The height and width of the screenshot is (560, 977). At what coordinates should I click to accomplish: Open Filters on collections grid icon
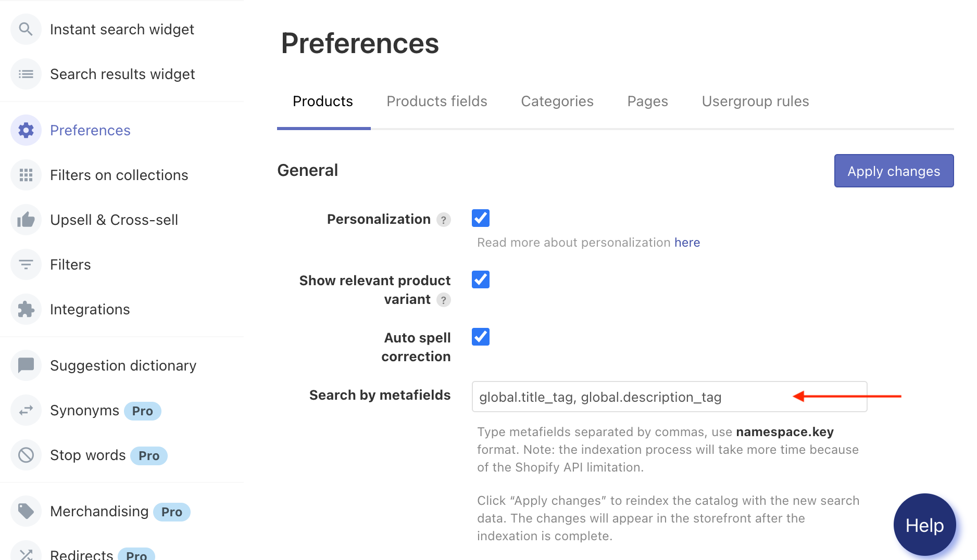coord(26,175)
